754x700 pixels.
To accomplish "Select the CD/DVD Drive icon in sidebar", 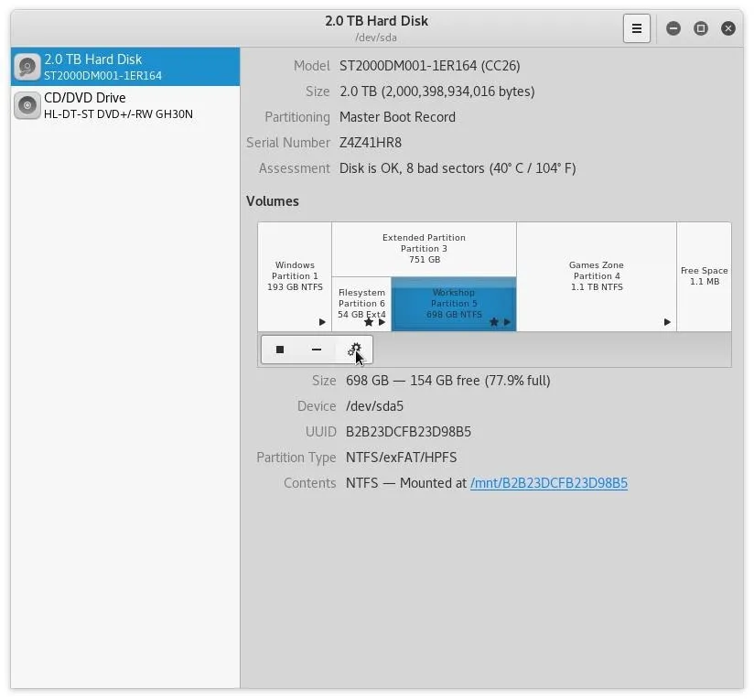I will (x=28, y=106).
